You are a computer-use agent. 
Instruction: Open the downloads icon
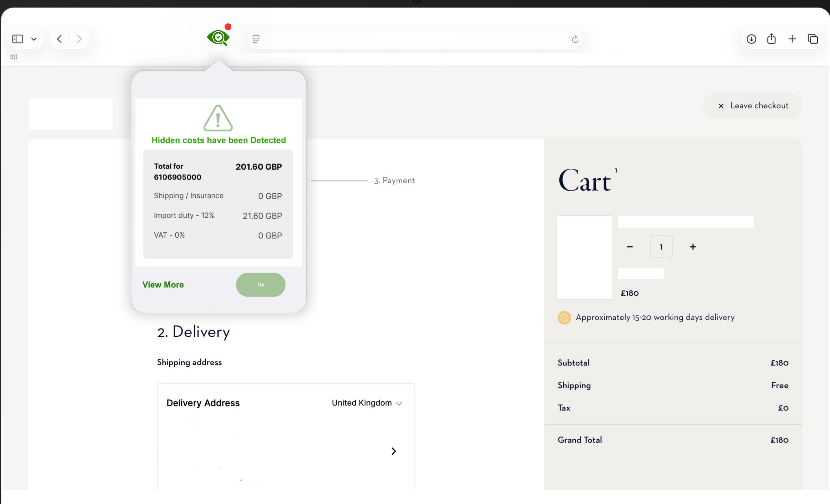(751, 39)
